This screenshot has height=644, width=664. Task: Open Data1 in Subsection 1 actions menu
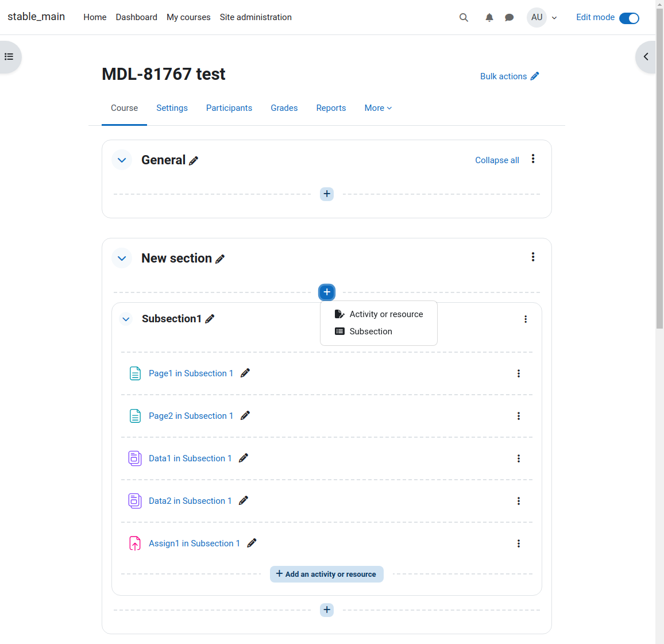(519, 458)
